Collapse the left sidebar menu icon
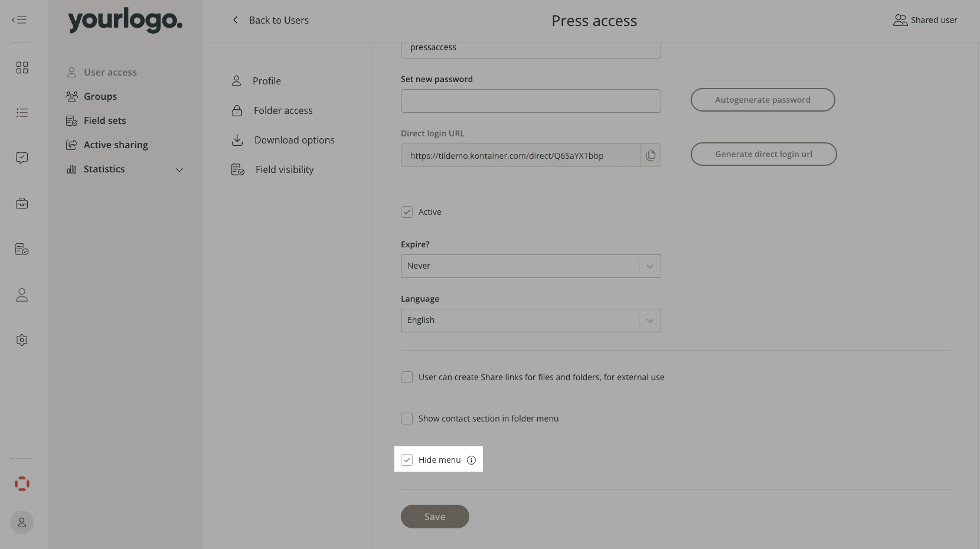This screenshot has width=980, height=549. point(19,20)
